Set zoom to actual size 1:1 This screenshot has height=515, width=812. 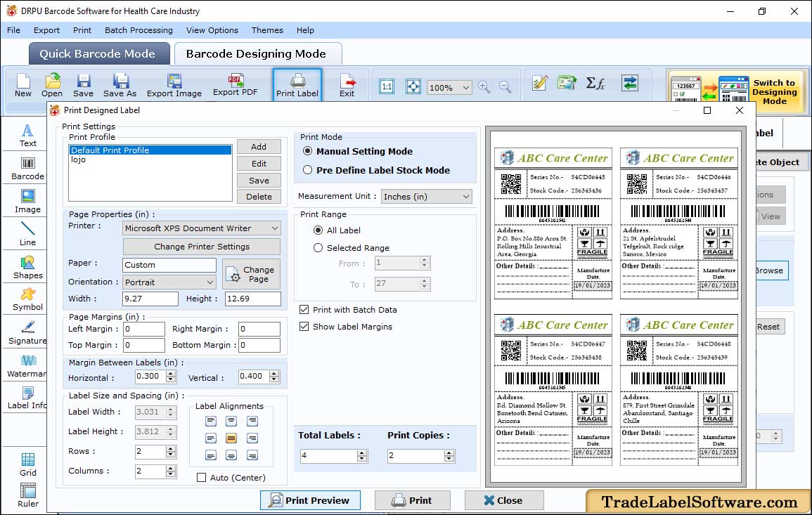[387, 86]
